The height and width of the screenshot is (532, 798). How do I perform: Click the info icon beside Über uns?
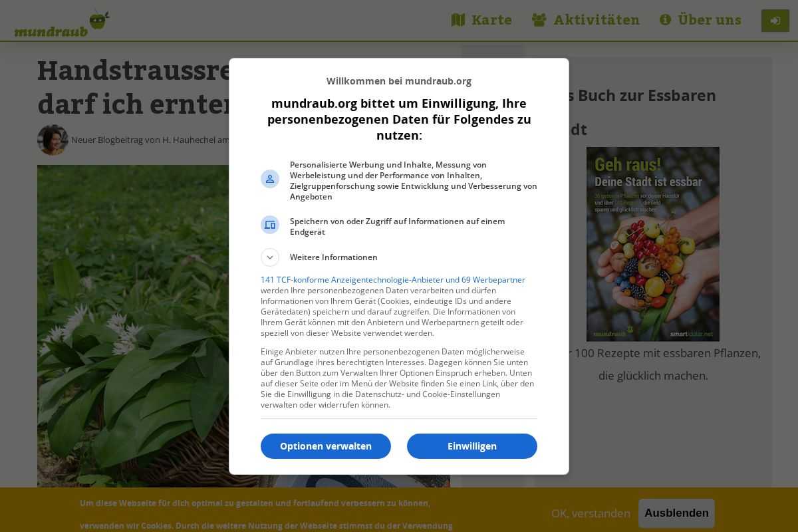tap(665, 20)
